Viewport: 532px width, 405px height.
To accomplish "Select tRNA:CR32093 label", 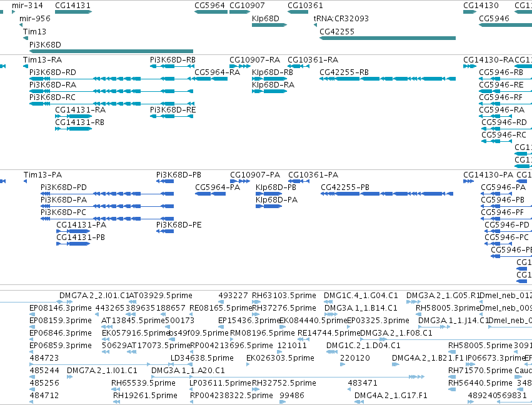I will pyautogui.click(x=341, y=18).
